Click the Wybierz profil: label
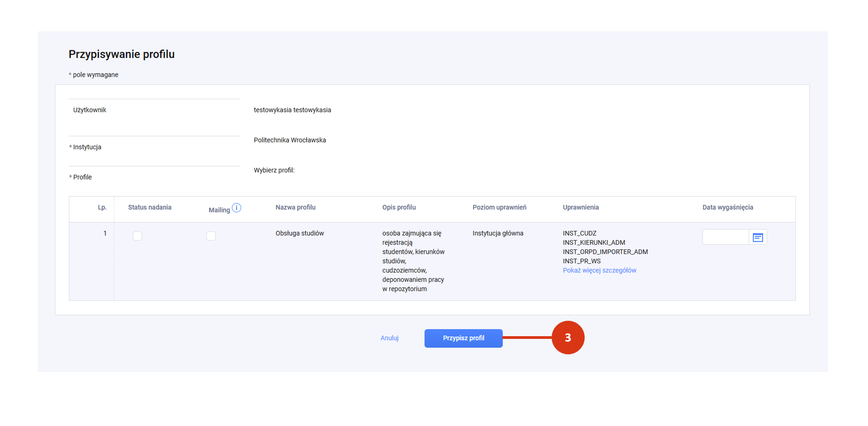 [274, 170]
